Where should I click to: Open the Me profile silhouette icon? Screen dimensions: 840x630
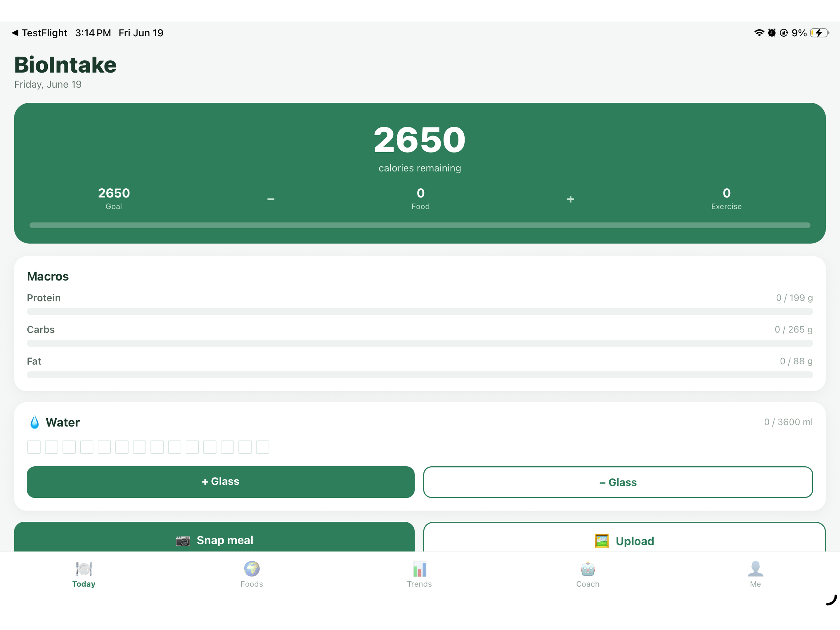pyautogui.click(x=755, y=569)
